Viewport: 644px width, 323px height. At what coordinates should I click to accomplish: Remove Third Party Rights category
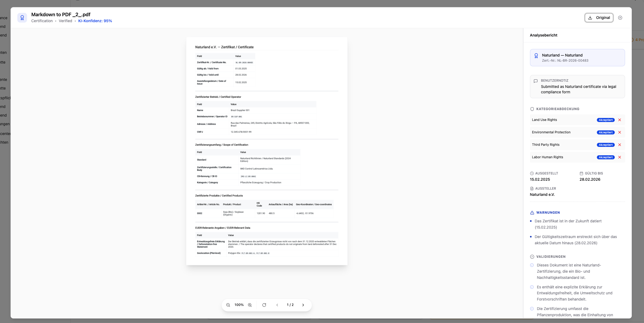click(620, 145)
